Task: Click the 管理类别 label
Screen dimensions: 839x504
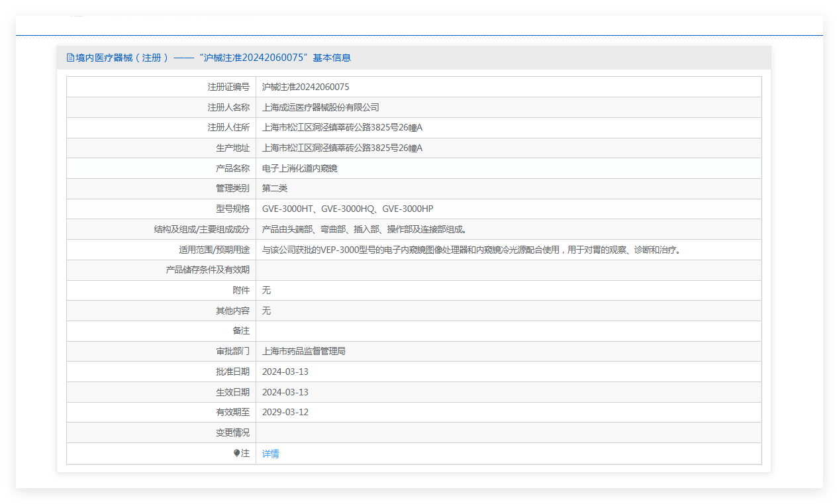Action: click(x=232, y=188)
